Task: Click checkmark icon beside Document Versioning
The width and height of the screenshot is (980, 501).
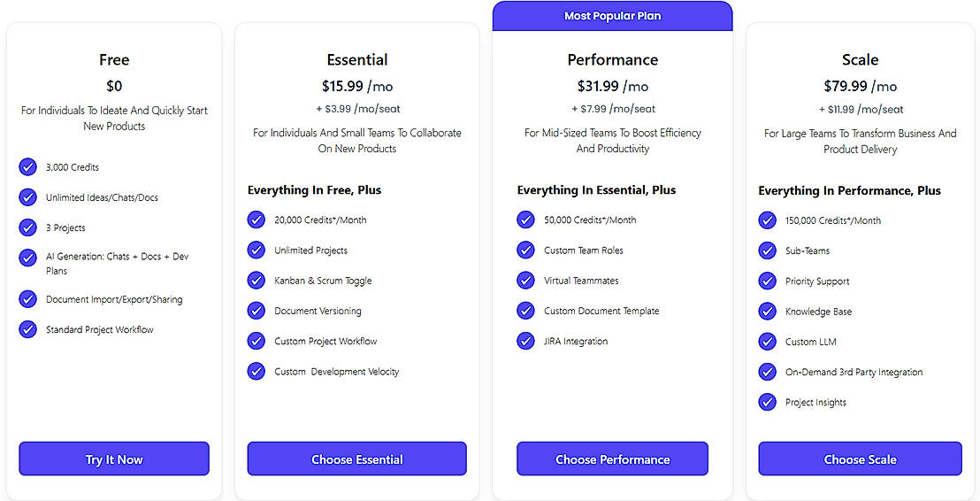Action: click(256, 311)
